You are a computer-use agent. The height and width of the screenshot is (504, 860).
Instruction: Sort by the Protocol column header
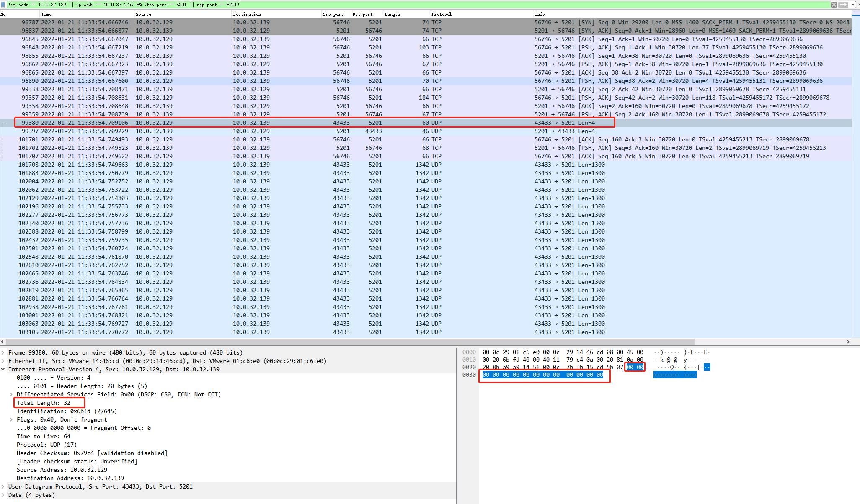tap(441, 14)
